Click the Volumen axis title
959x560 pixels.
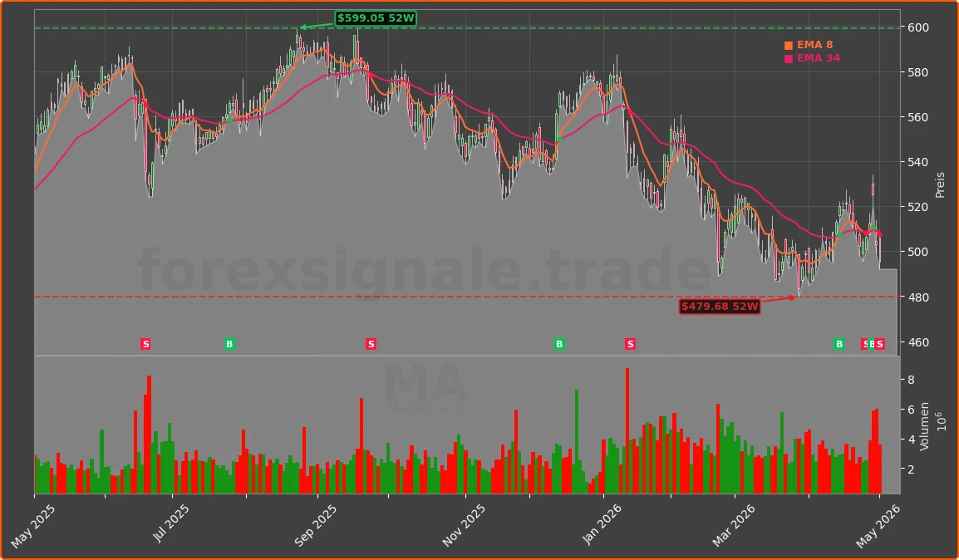click(x=924, y=426)
